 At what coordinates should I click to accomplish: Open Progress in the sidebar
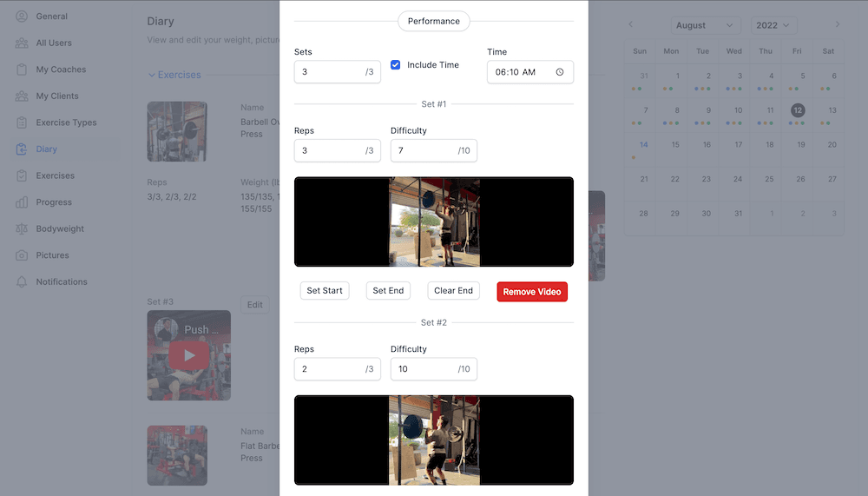[x=65, y=202]
